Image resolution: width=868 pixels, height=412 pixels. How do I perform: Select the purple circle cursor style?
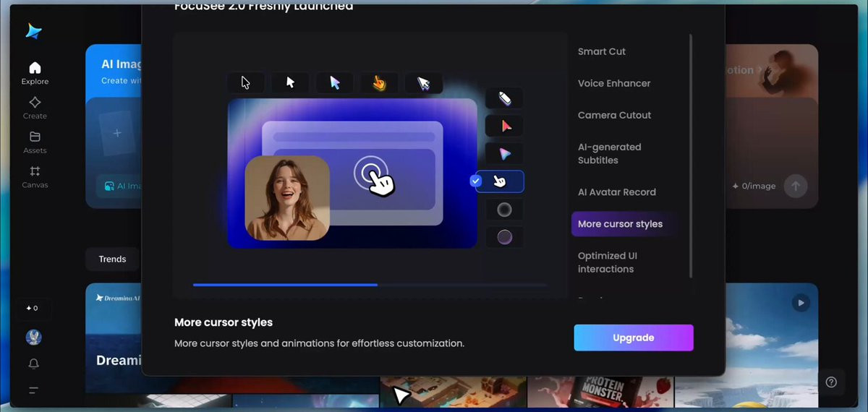coord(504,237)
